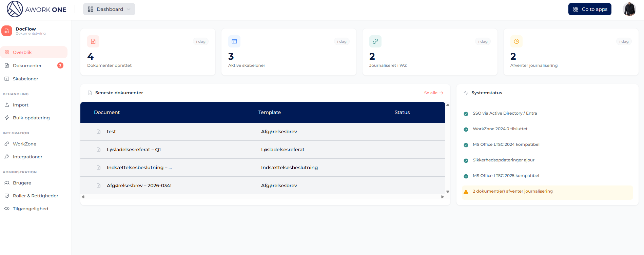The image size is (644, 255).
Task: Open WorkZone integration page
Action: click(x=24, y=144)
